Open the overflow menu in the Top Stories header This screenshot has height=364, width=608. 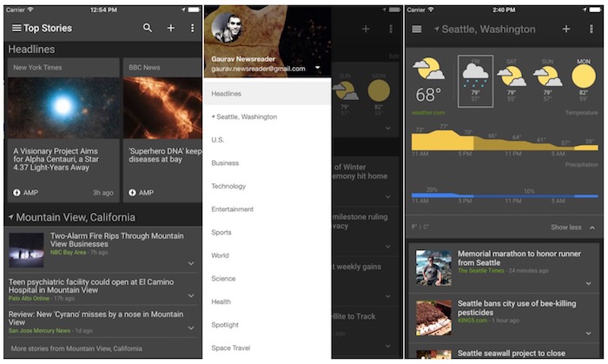192,28
